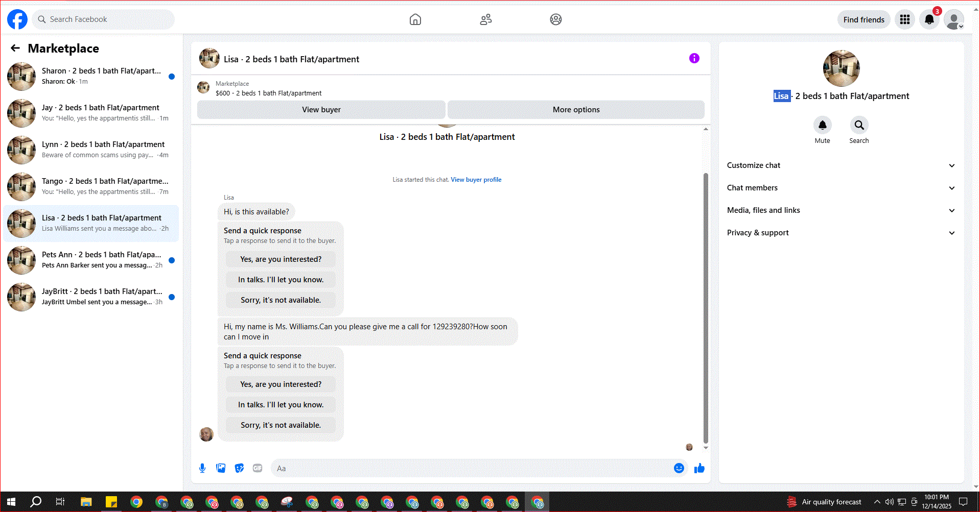
Task: Open the apps grid menu icon
Action: 905,19
